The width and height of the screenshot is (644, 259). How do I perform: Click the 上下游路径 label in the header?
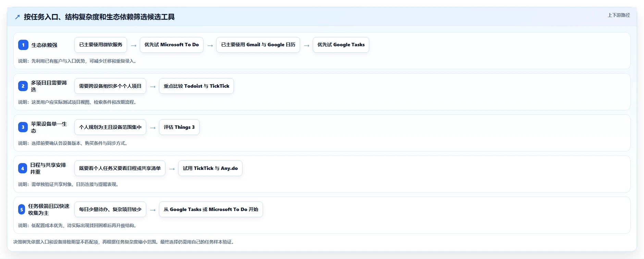click(619, 15)
